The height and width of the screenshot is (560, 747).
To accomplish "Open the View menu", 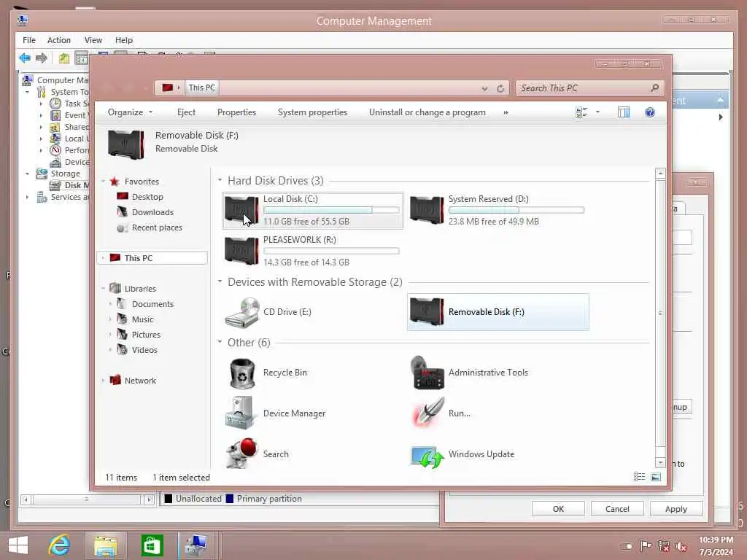I will pyautogui.click(x=93, y=40).
